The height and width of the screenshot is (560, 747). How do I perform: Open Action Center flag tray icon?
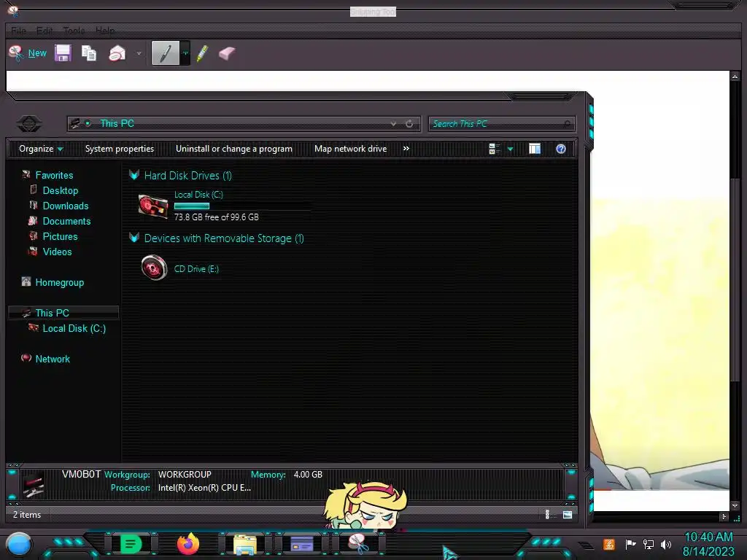(631, 544)
